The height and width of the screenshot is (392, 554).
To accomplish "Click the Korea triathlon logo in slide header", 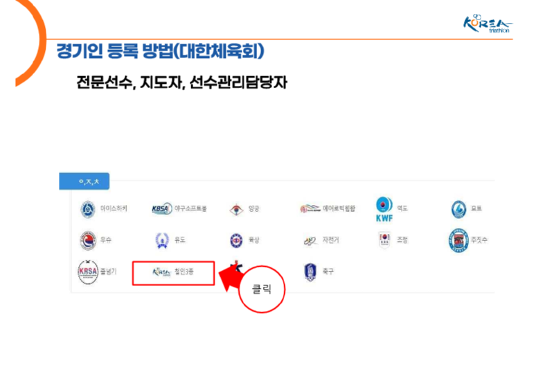I will (x=488, y=24).
